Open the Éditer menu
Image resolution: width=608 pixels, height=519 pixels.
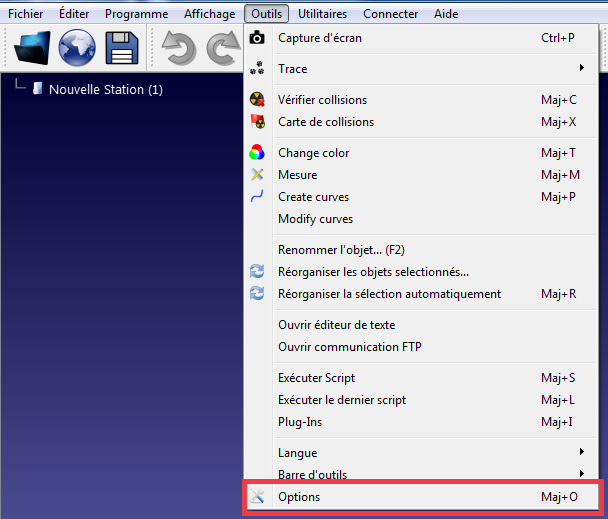(74, 14)
